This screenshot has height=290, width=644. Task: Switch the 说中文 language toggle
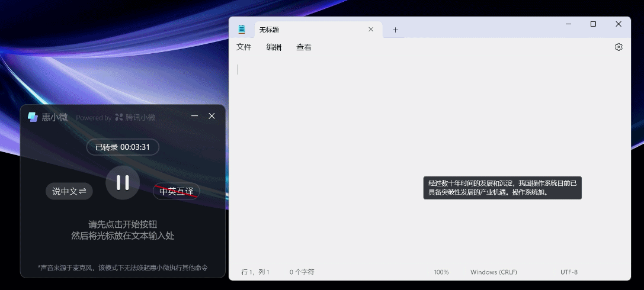click(69, 191)
